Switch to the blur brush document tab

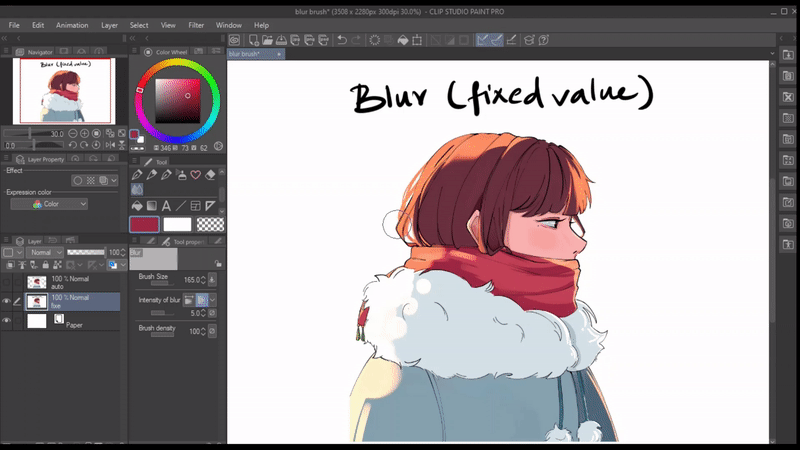pyautogui.click(x=256, y=54)
